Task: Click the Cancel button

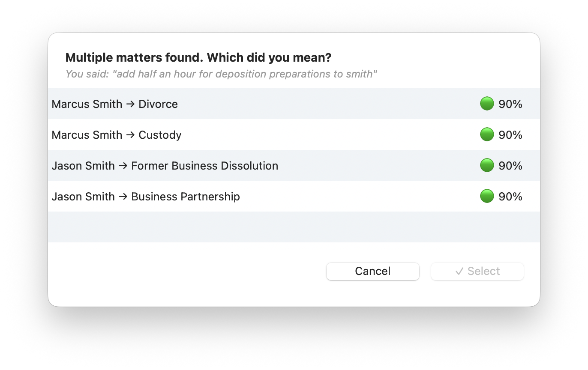Action: (x=372, y=271)
